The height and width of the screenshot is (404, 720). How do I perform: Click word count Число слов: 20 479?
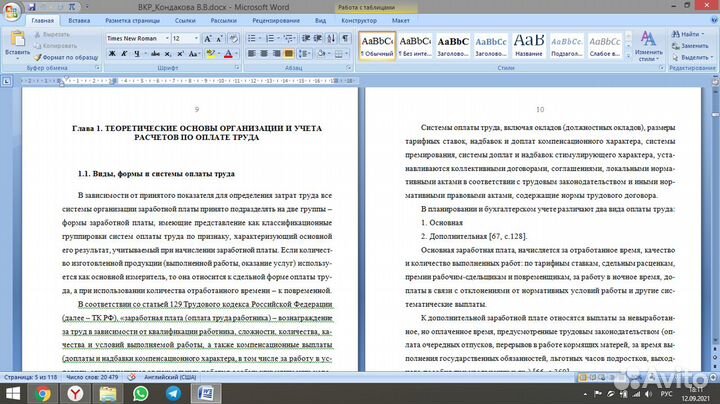click(92, 377)
